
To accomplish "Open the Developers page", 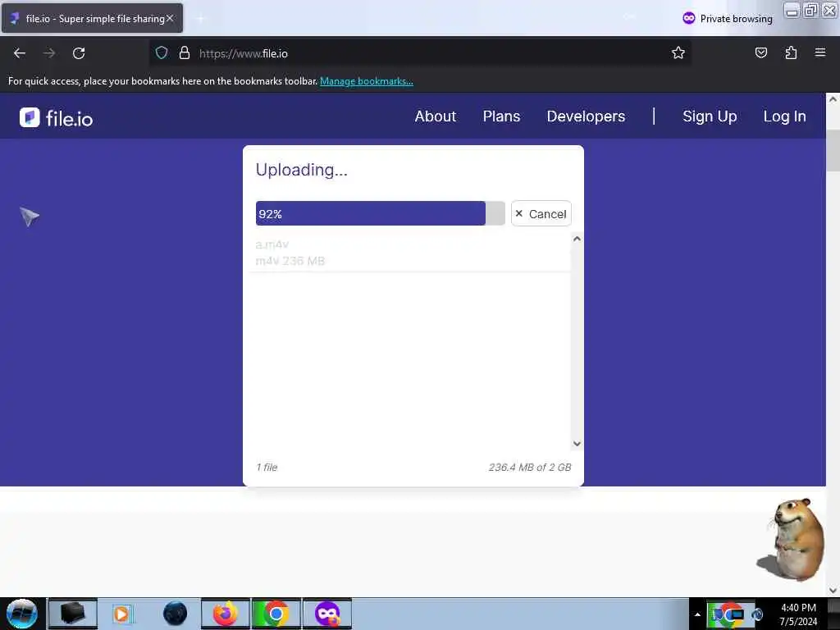I will [x=586, y=116].
